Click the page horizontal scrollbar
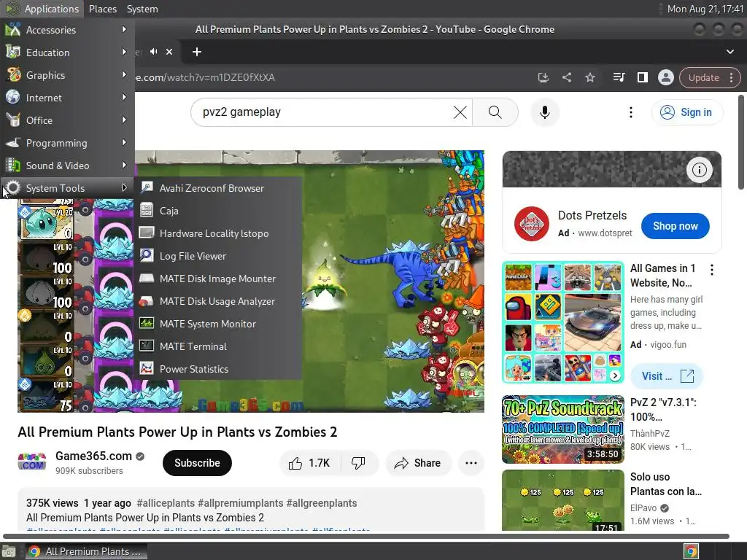Viewport: 747px width, 560px height. pyautogui.click(x=366, y=536)
